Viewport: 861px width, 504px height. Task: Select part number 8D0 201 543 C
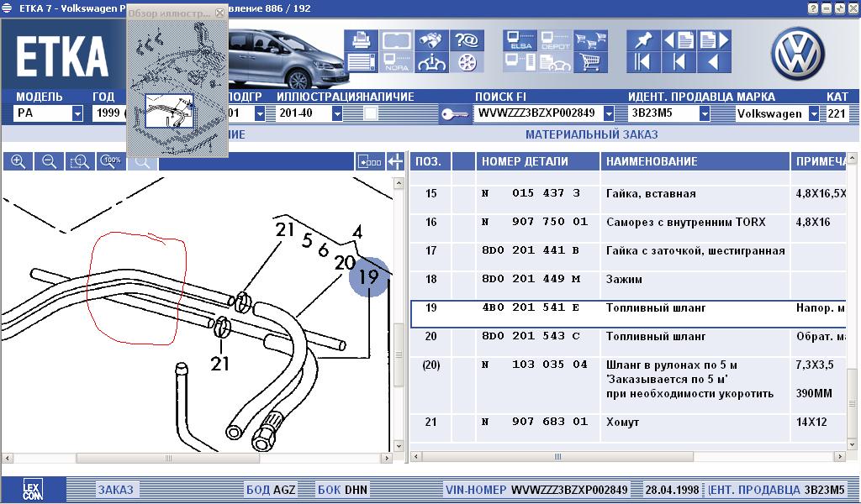point(531,336)
